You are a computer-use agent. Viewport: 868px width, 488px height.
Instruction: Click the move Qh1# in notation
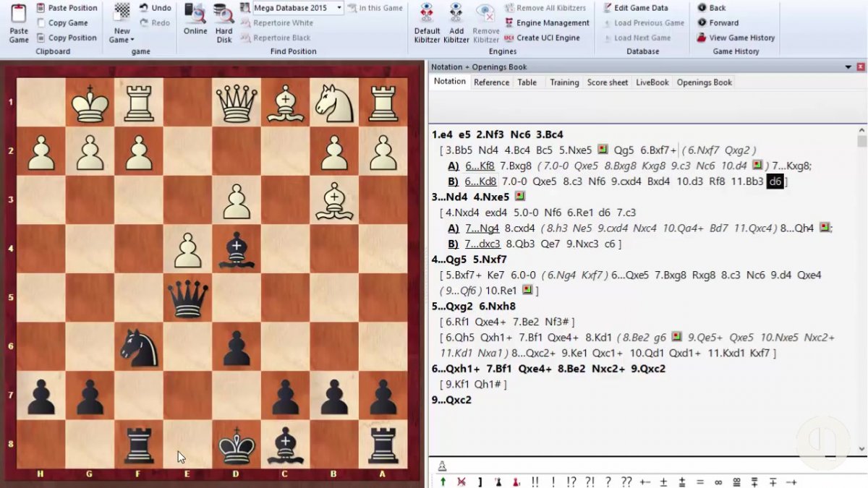(x=486, y=385)
